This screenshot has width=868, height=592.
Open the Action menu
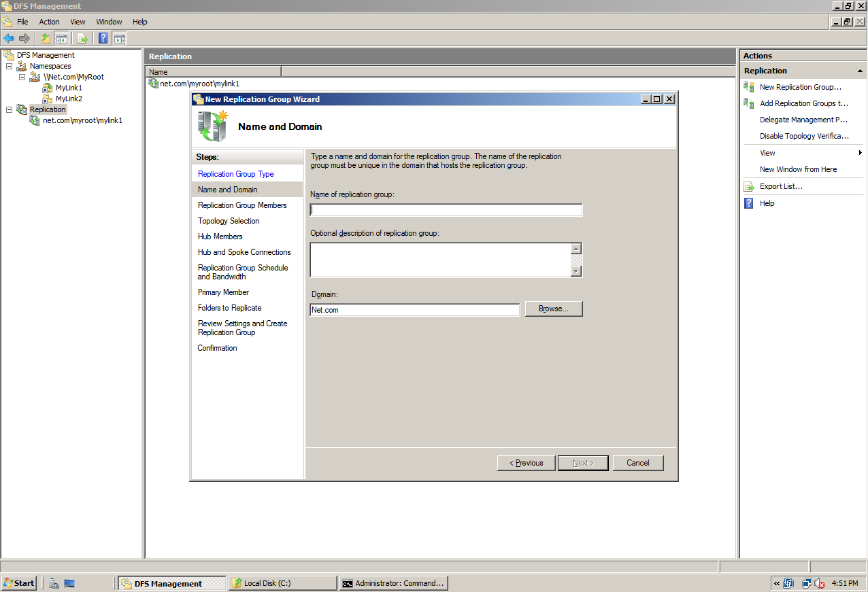(49, 21)
